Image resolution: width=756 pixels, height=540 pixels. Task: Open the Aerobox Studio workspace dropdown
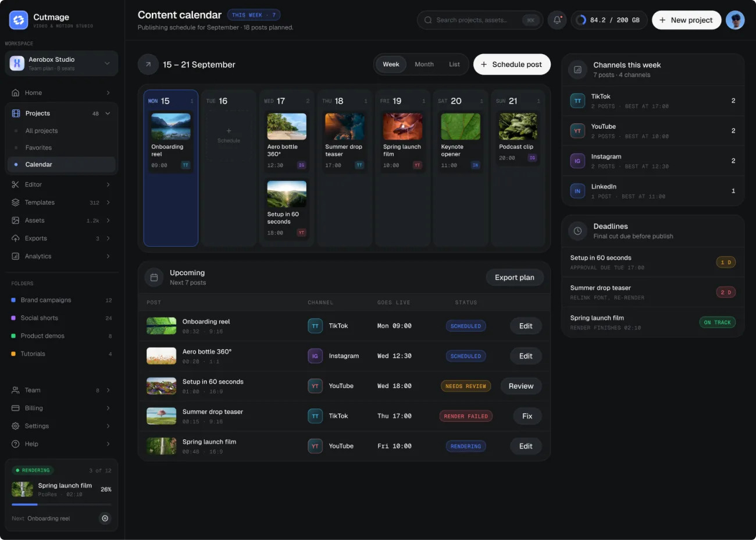(x=62, y=63)
